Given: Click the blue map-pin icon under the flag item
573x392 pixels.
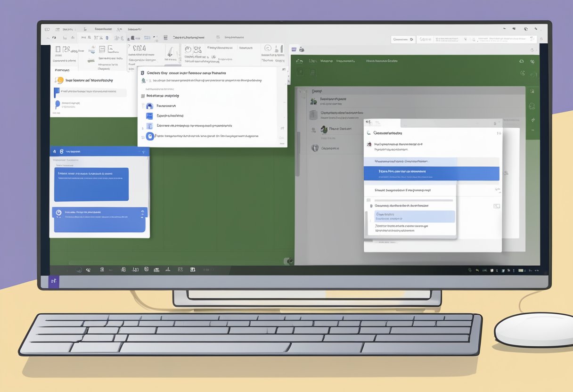Looking at the screenshot, I should pyautogui.click(x=57, y=104).
